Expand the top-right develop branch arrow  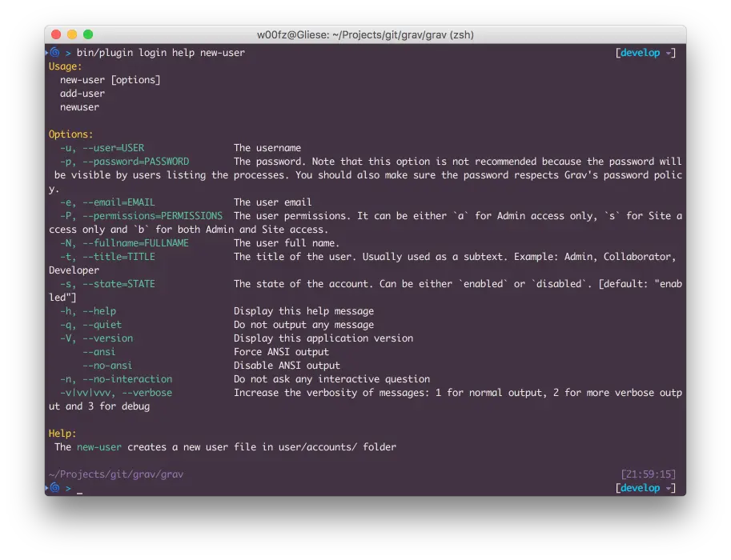coord(669,54)
